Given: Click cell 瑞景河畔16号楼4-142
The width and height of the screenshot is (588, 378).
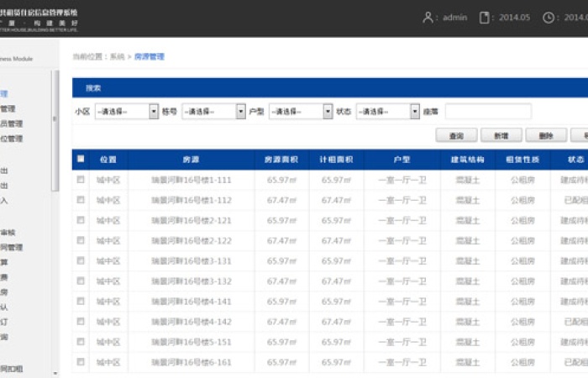Looking at the screenshot, I should pyautogui.click(x=192, y=322).
